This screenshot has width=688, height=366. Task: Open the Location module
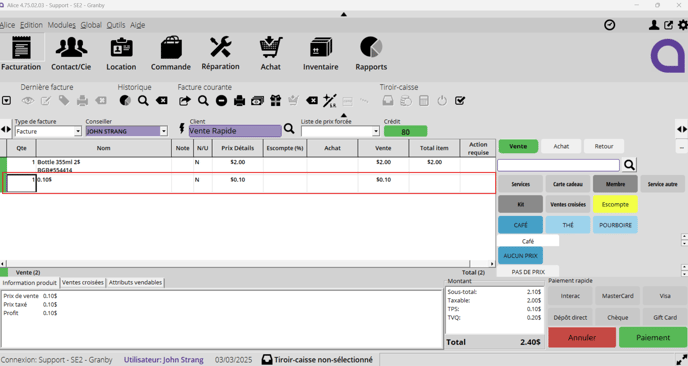point(121,53)
